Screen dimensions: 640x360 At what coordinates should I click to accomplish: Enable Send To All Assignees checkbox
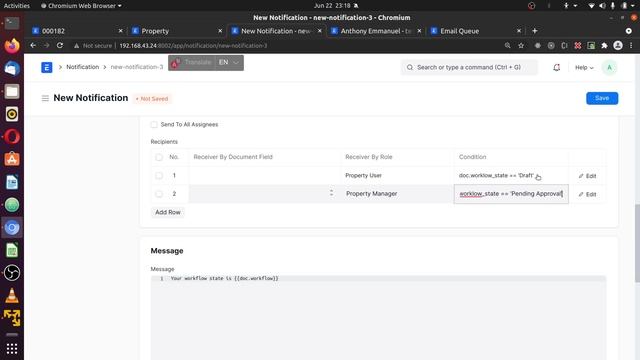tap(154, 124)
